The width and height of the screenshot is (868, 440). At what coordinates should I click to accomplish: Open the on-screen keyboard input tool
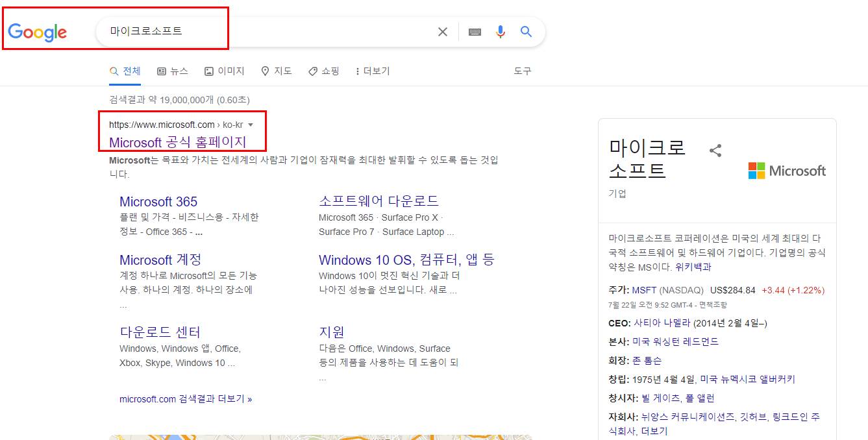[475, 32]
